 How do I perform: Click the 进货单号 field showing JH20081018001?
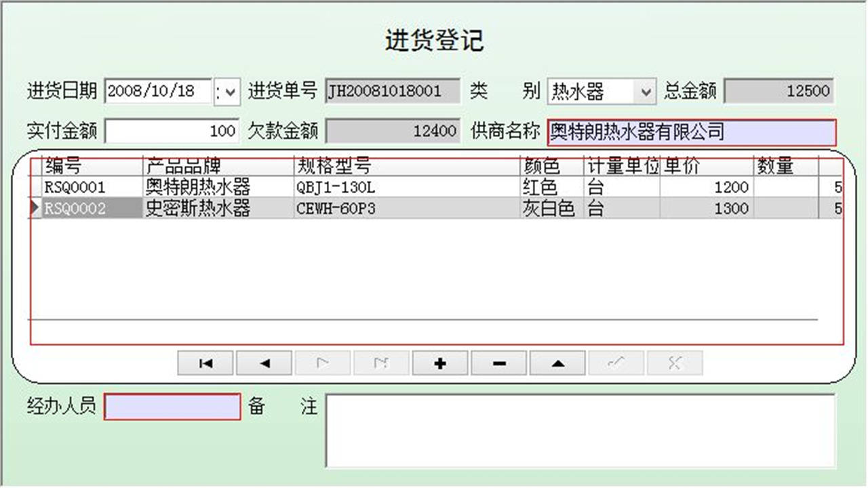tap(392, 91)
